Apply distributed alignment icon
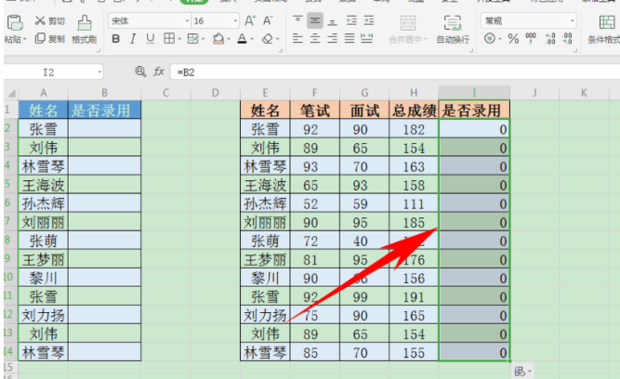Screen dimensions: 620x379 click(x=367, y=38)
